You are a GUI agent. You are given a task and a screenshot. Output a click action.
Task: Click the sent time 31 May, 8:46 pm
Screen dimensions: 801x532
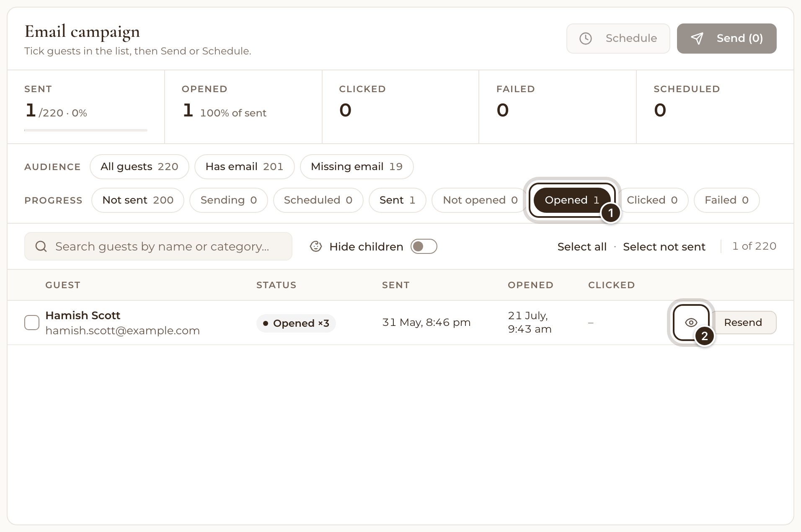[426, 323]
